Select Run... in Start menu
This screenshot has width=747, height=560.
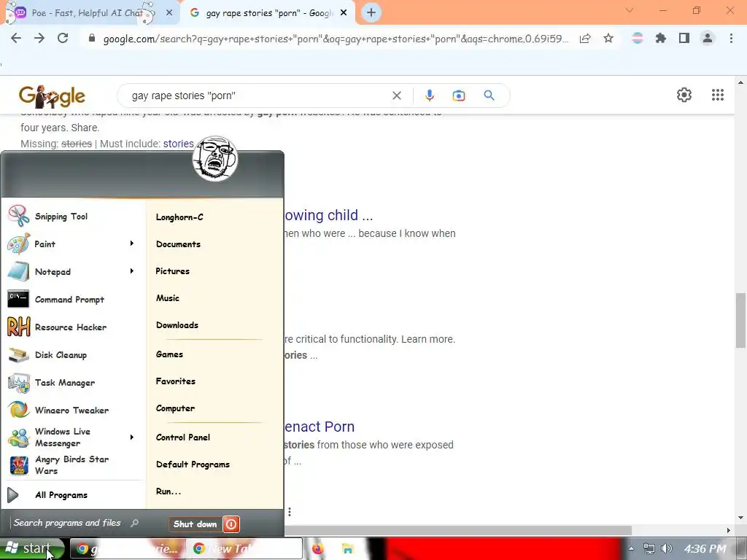tap(169, 491)
